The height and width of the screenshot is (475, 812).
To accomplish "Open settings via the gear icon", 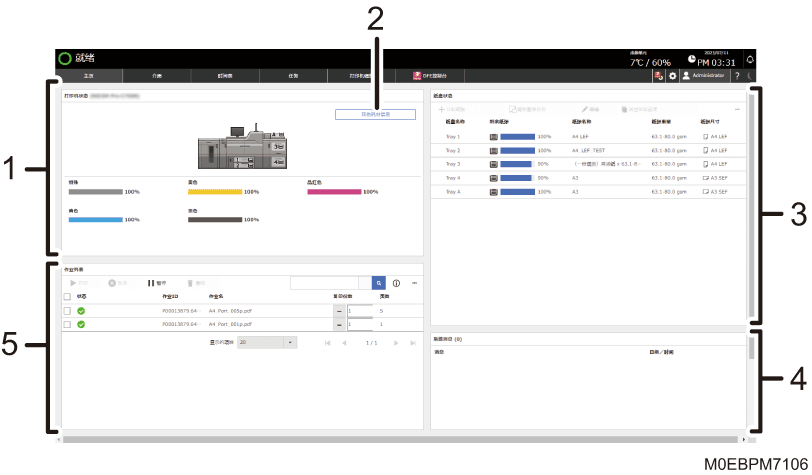I will [x=672, y=76].
